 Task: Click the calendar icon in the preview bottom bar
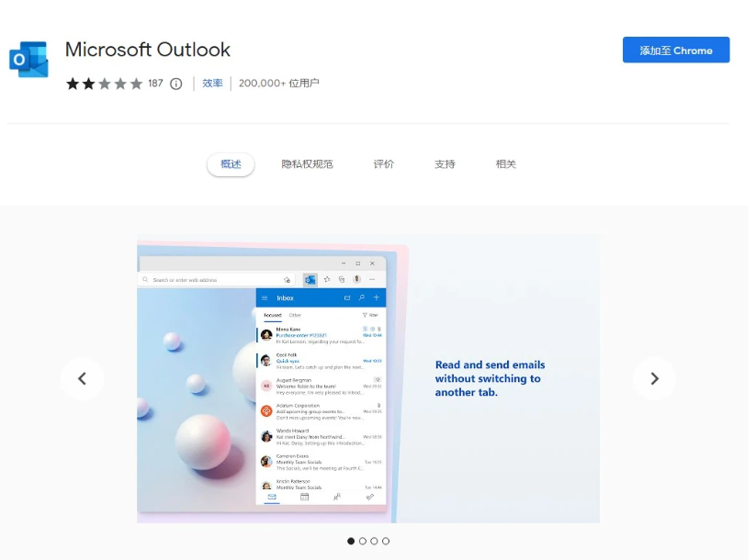point(304,497)
